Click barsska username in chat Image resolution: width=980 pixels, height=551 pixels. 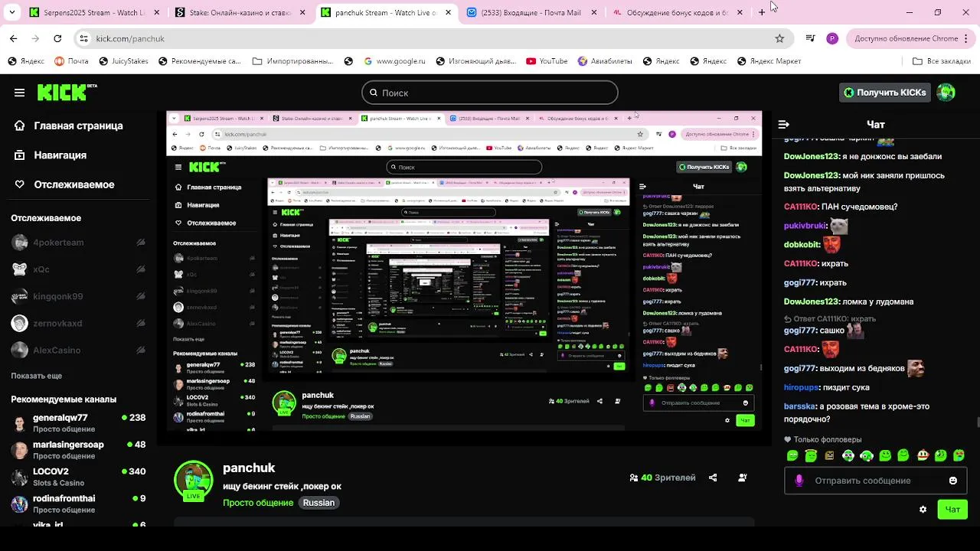(x=799, y=406)
